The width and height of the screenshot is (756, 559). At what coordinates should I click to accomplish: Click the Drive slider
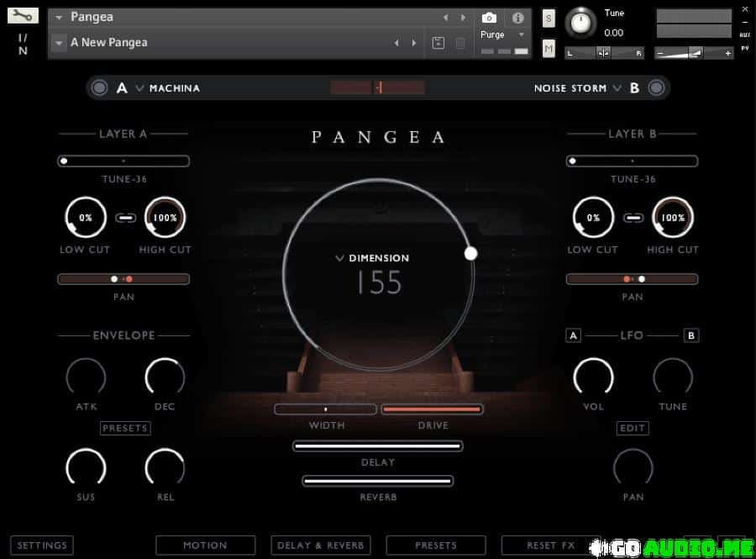click(433, 409)
